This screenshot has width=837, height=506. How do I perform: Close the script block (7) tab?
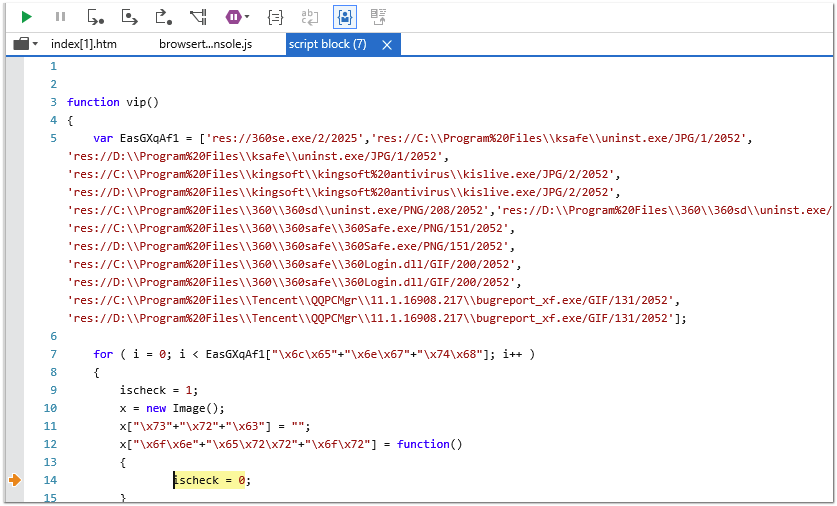pyautogui.click(x=387, y=44)
